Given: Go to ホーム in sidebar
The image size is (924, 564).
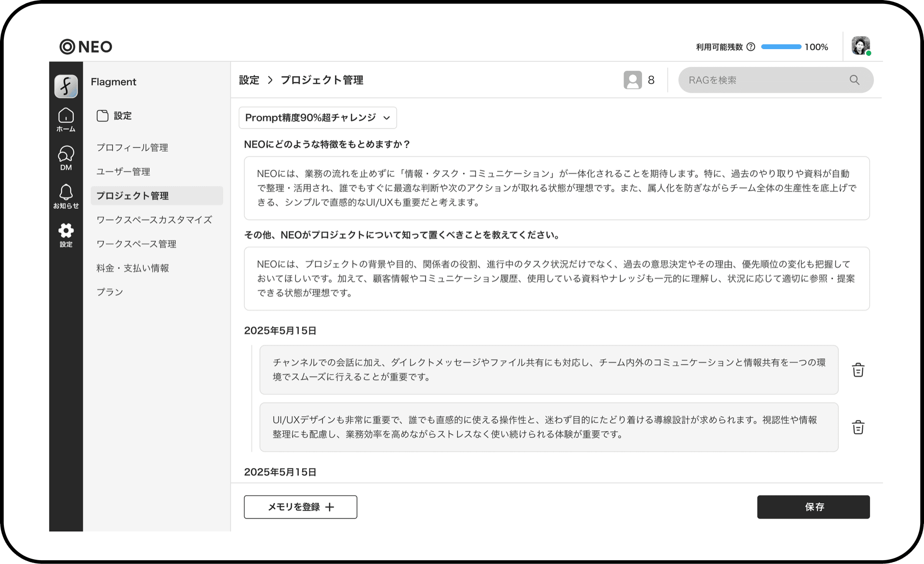Looking at the screenshot, I should coord(66,120).
